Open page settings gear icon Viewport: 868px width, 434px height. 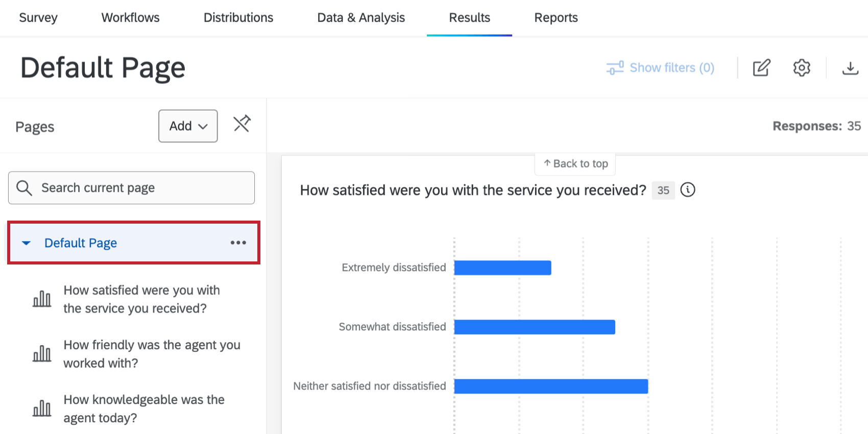pyautogui.click(x=802, y=68)
